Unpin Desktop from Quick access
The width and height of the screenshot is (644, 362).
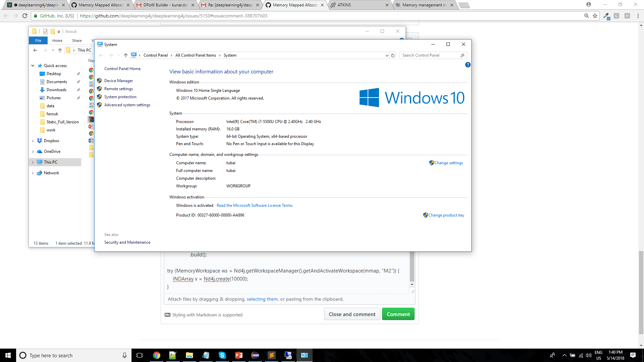pos(78,73)
